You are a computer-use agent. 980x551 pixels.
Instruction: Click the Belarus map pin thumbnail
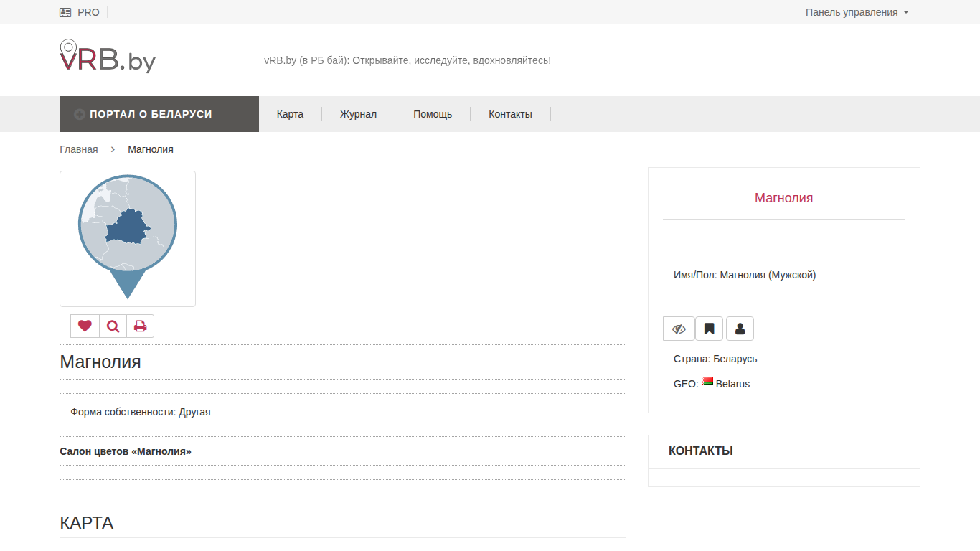click(128, 239)
